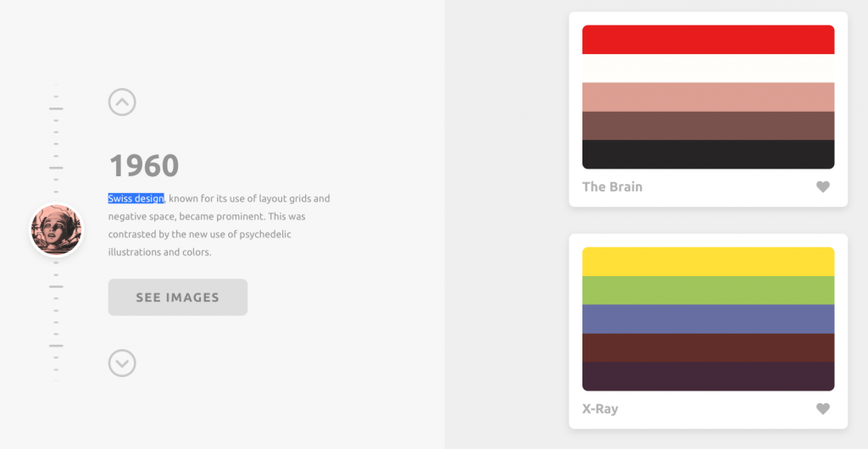
Task: Open The Brain palette title
Action: 612,187
